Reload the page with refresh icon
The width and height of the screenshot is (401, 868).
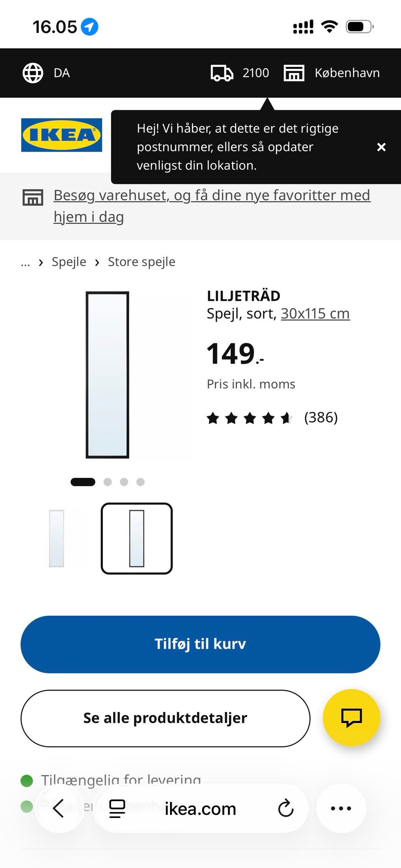(286, 808)
